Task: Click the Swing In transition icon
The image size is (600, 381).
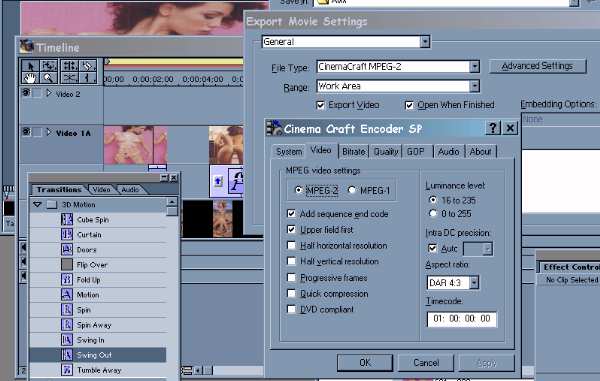Action: click(x=67, y=340)
